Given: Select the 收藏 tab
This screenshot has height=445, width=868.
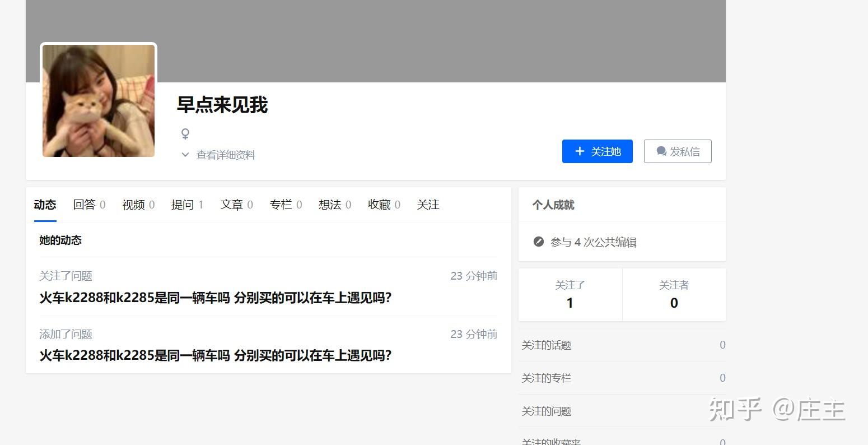Looking at the screenshot, I should coord(379,205).
